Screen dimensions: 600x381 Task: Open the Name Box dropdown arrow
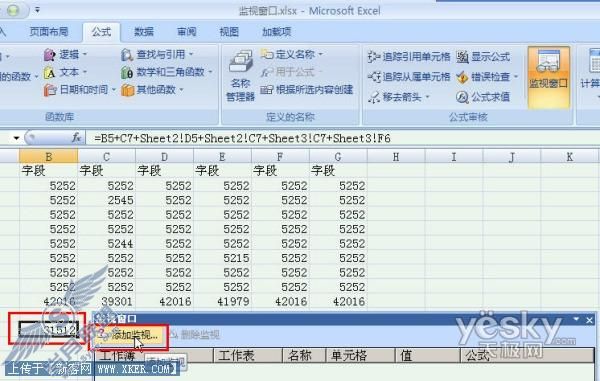[16, 138]
